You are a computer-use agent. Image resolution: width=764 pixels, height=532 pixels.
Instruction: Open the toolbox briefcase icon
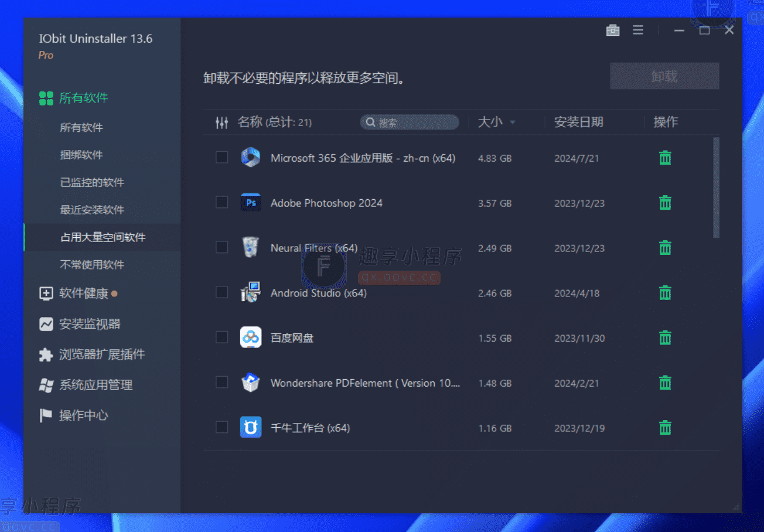coord(613,30)
